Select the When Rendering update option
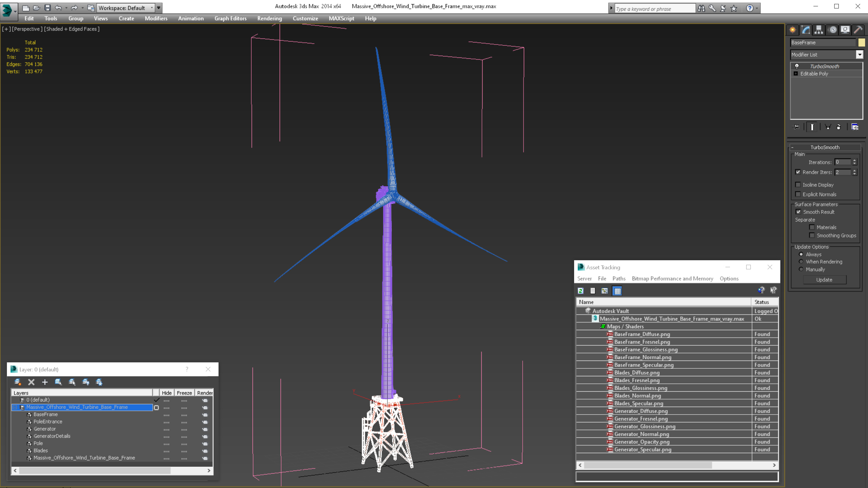 (801, 261)
